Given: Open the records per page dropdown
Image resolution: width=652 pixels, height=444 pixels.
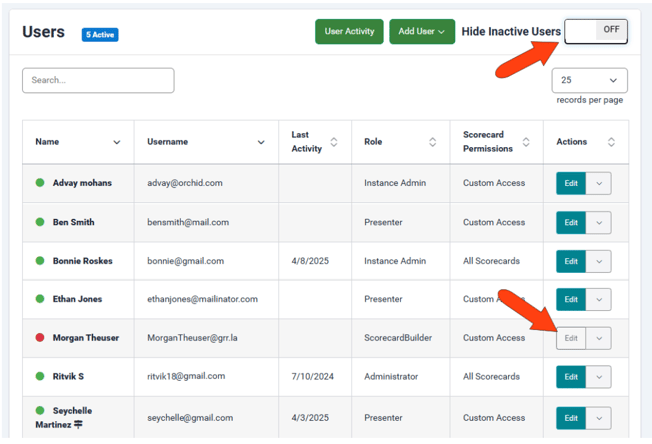Looking at the screenshot, I should pos(589,81).
